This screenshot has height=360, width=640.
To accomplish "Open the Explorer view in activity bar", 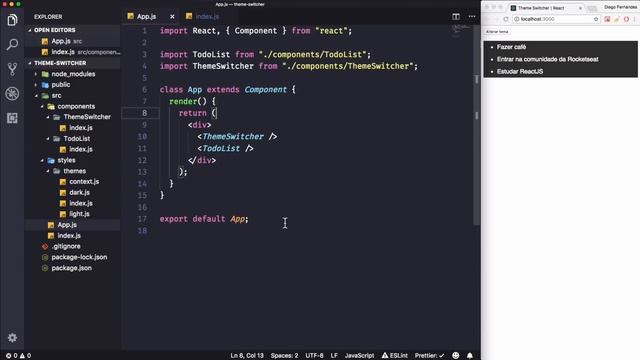I will [12, 20].
